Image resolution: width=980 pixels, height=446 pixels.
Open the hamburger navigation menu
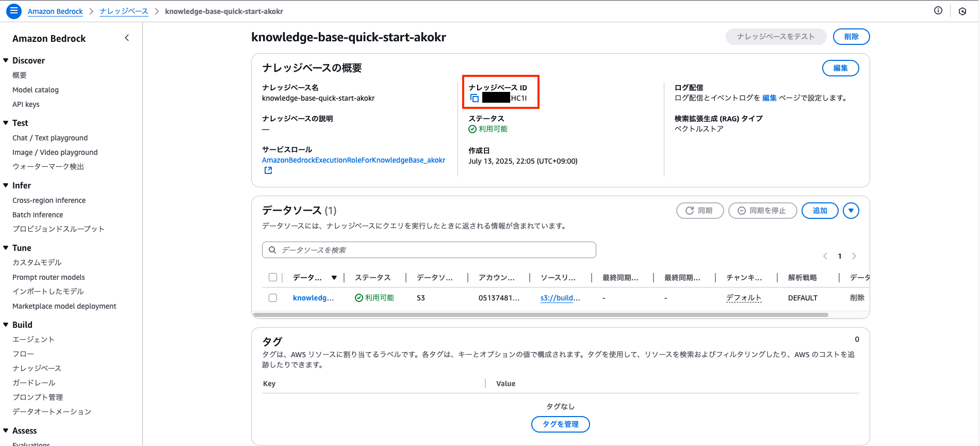click(x=14, y=11)
